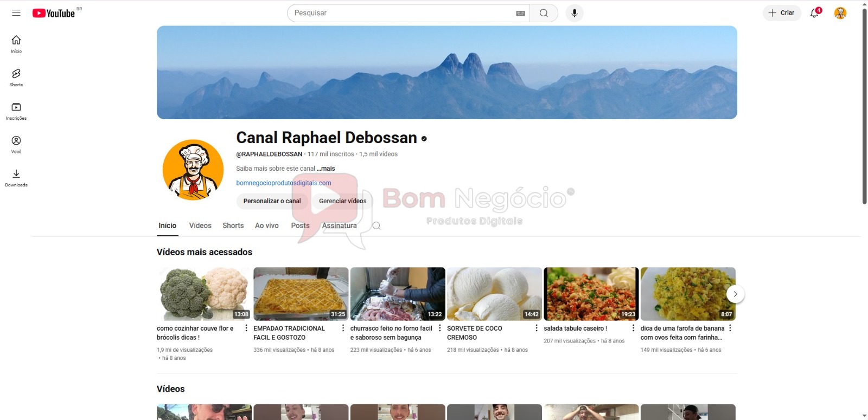
Task: Select the Início channel tab
Action: [x=168, y=226]
